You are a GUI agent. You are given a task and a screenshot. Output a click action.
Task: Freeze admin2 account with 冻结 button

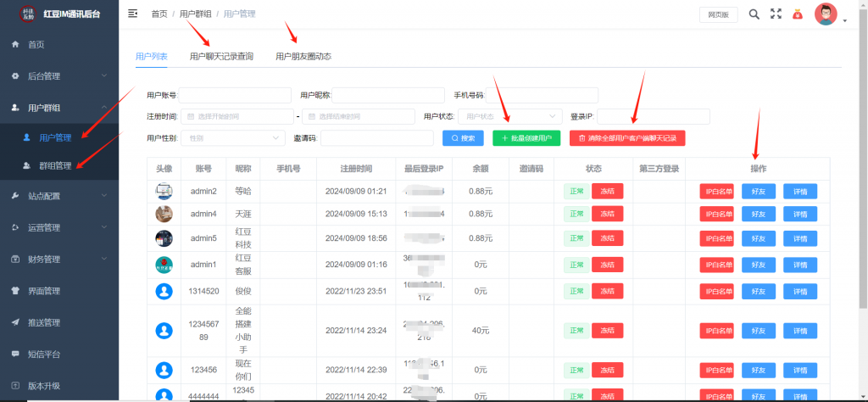[606, 192]
